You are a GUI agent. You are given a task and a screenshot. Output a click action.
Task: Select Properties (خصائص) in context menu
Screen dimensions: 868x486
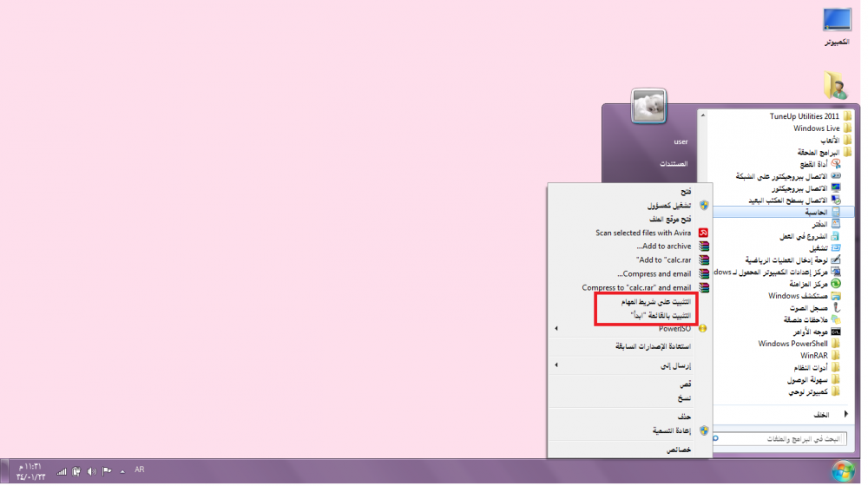pos(678,450)
